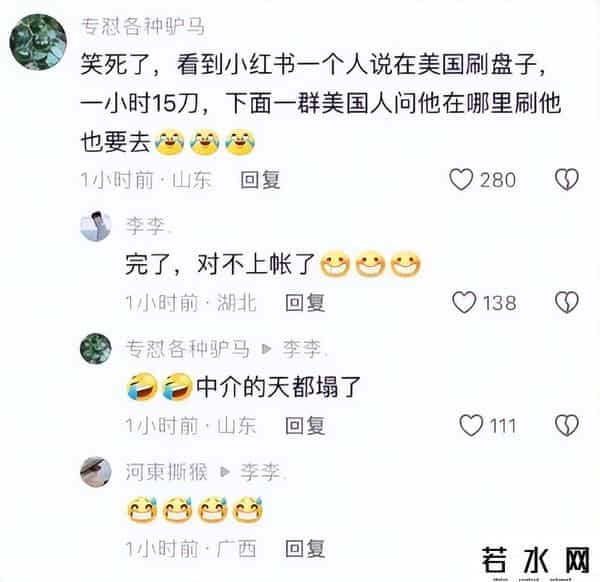Open 李李's profile avatar
600x582 pixels.
(96, 226)
